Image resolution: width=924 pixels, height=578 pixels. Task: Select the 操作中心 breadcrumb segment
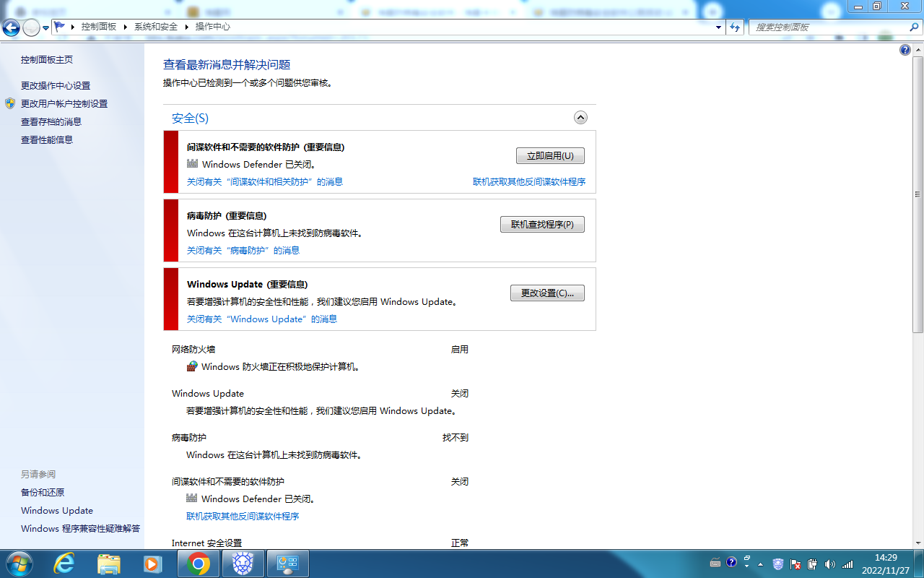[x=213, y=27]
